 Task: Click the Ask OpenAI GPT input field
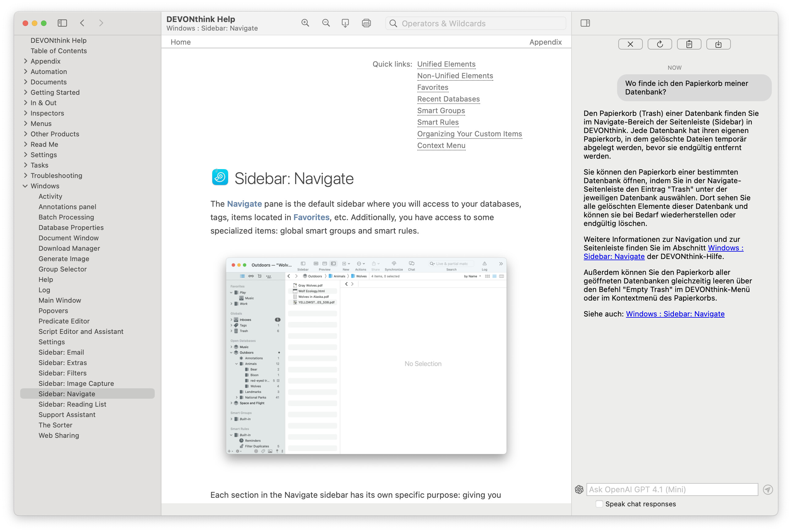(672, 489)
